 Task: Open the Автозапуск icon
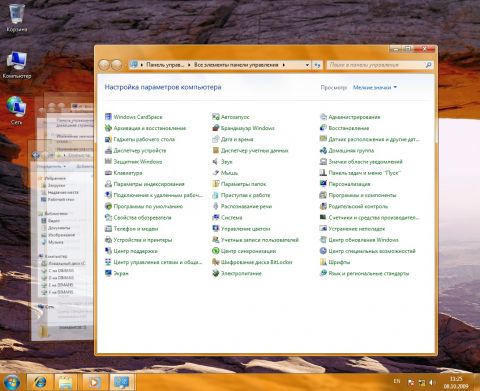point(216,117)
